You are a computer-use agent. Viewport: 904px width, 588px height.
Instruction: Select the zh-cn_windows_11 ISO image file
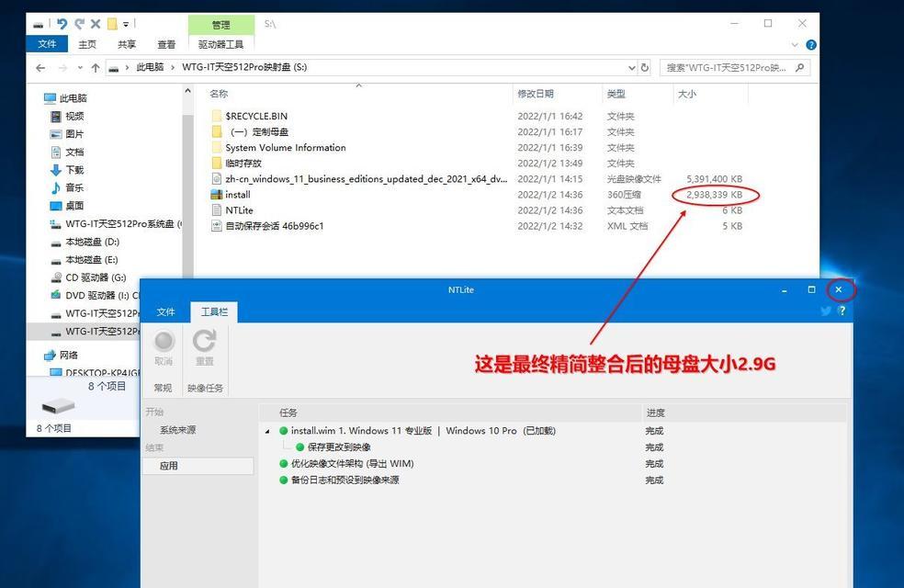coord(366,179)
